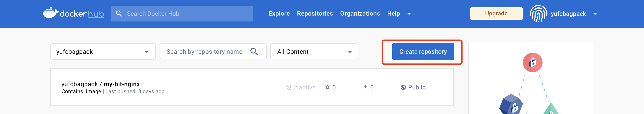Click the Create repository button
This screenshot has height=114, width=644.
click(x=423, y=52)
